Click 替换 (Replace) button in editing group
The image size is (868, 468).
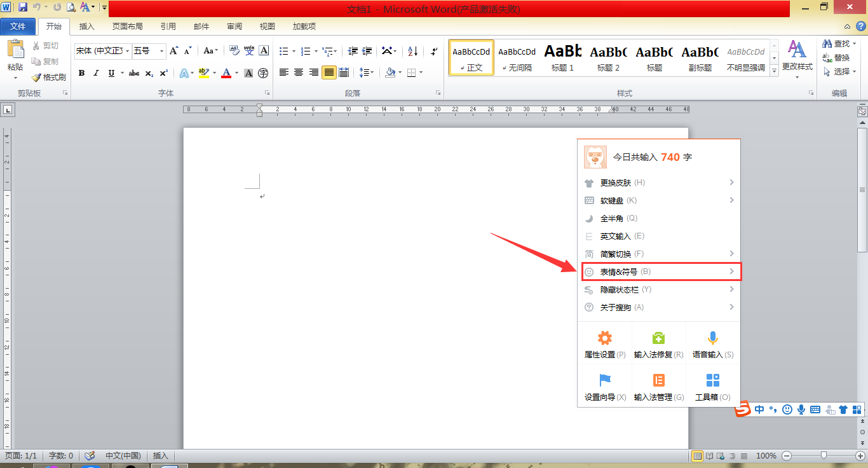click(x=836, y=58)
